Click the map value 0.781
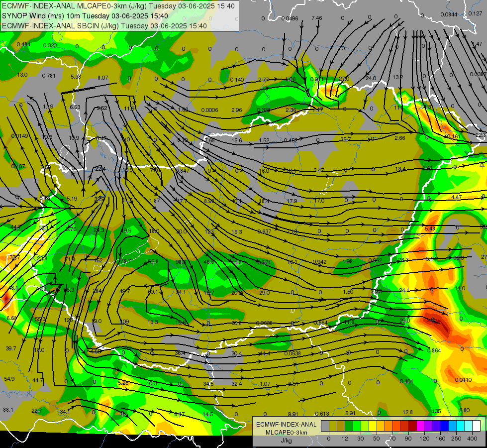Screen dimensions: 487x448 (x=49, y=76)
